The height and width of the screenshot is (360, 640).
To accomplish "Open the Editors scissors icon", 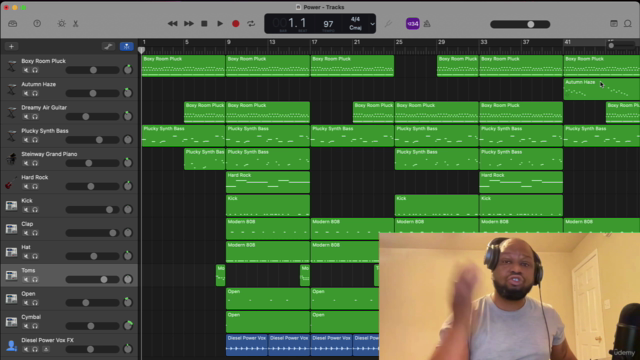I will [76, 24].
